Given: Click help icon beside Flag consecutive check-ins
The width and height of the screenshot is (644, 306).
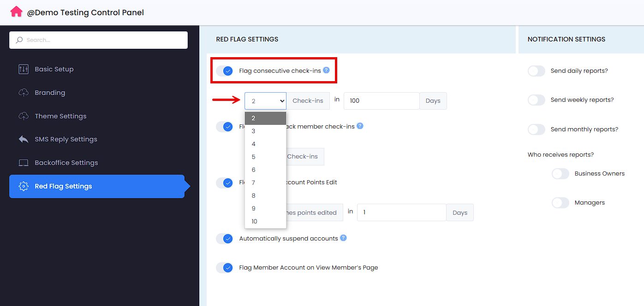Looking at the screenshot, I should (326, 70).
